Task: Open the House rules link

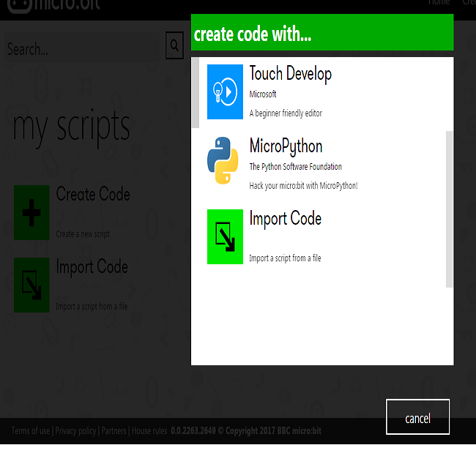Action: [x=149, y=431]
